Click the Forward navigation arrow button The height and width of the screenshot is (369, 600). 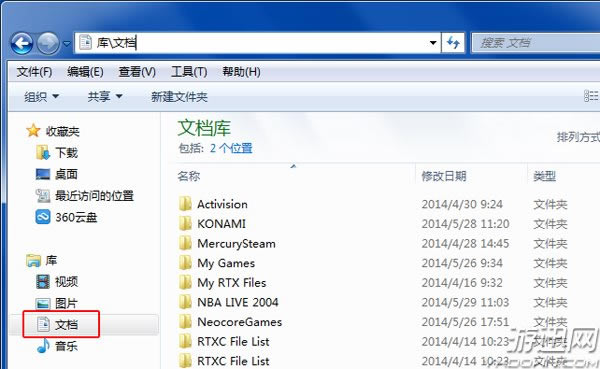click(48, 43)
